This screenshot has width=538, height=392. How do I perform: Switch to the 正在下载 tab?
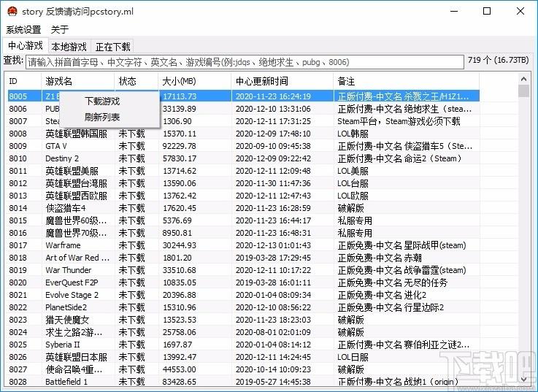click(x=112, y=47)
